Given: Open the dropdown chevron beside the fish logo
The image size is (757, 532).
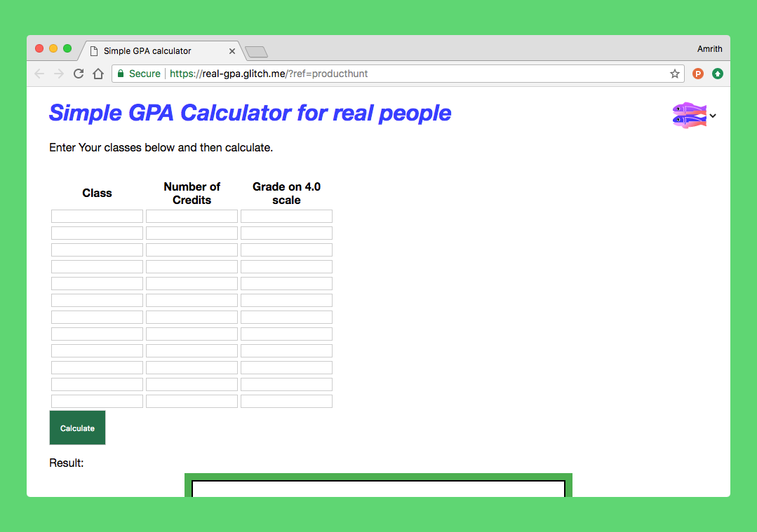Looking at the screenshot, I should coord(713,116).
